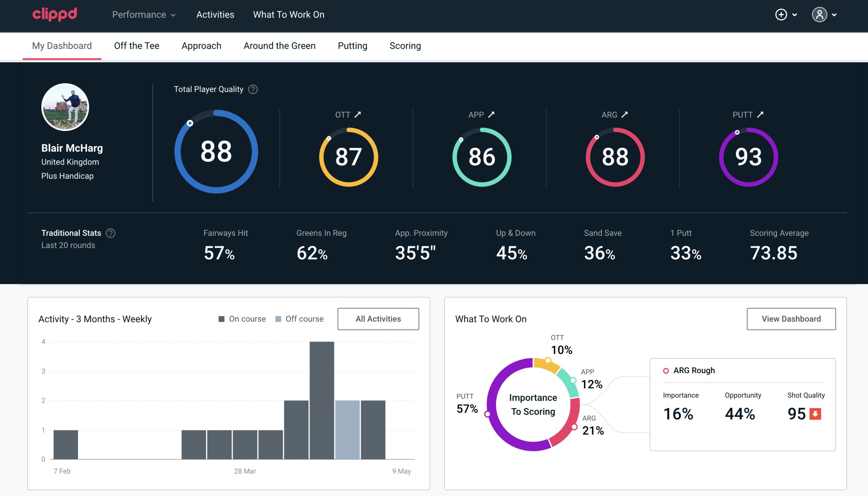This screenshot has height=496, width=868.
Task: Toggle the Off course activity filter
Action: point(299,319)
